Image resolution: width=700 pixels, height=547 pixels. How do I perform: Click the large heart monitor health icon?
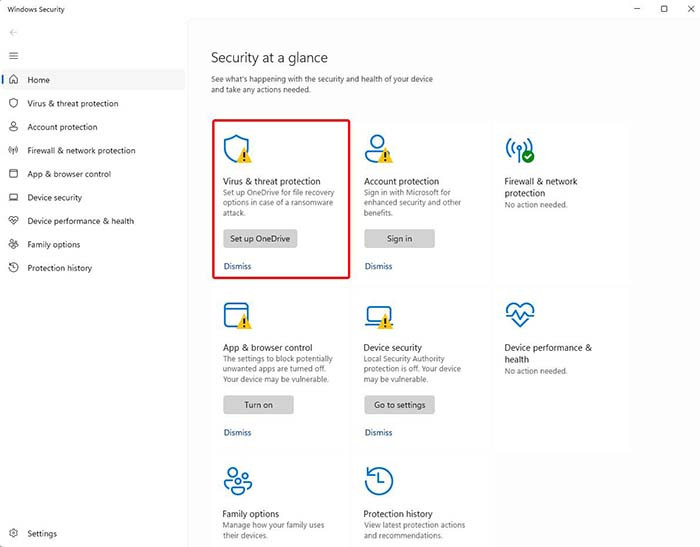[x=520, y=314]
